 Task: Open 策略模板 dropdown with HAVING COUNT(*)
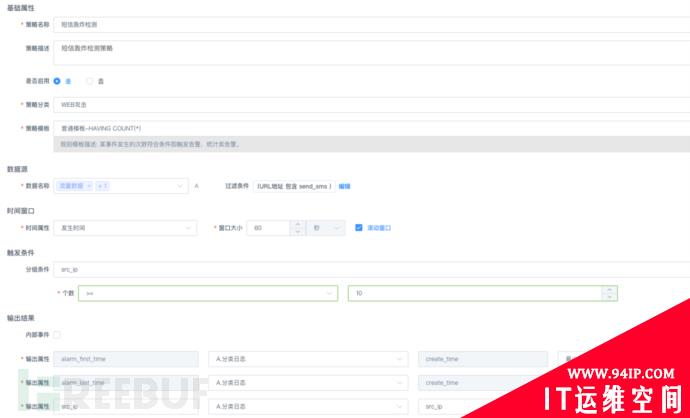371,128
